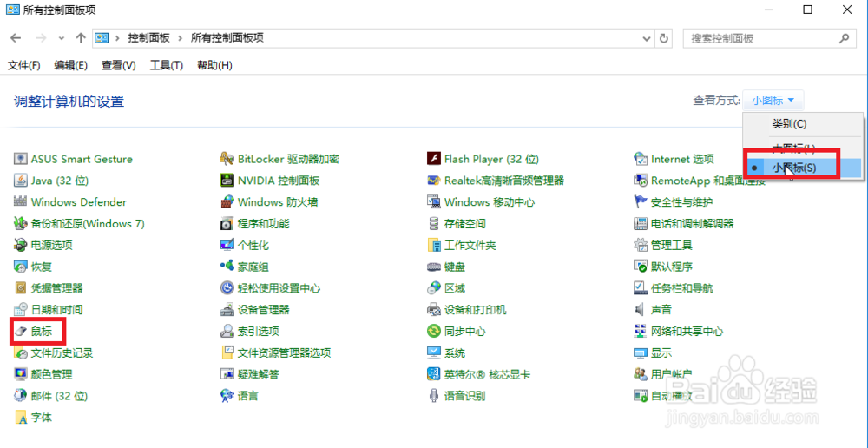Open the 查看(V) menu

118,65
